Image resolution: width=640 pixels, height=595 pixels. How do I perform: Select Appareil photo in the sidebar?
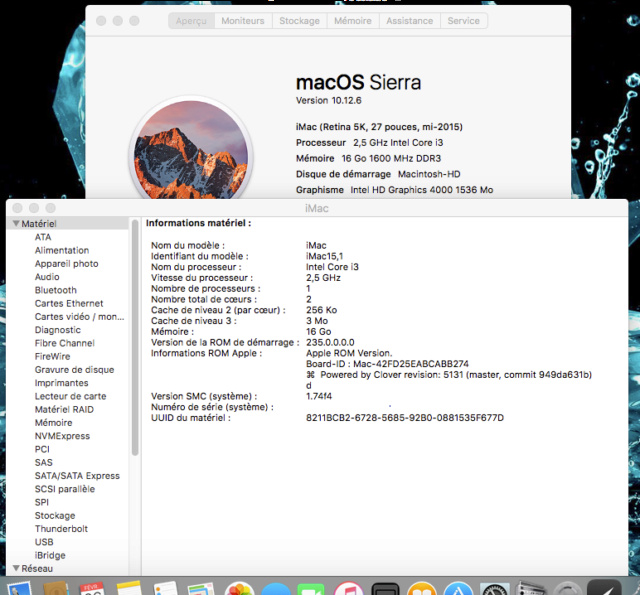click(x=67, y=264)
